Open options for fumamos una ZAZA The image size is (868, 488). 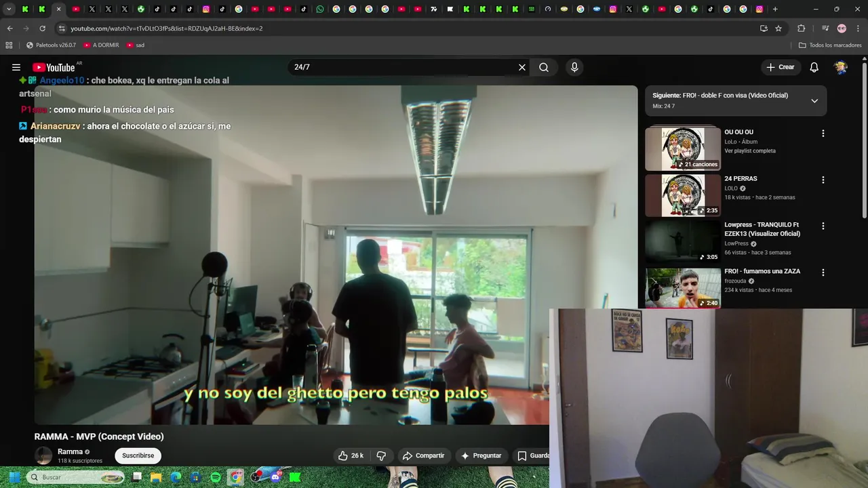point(823,272)
